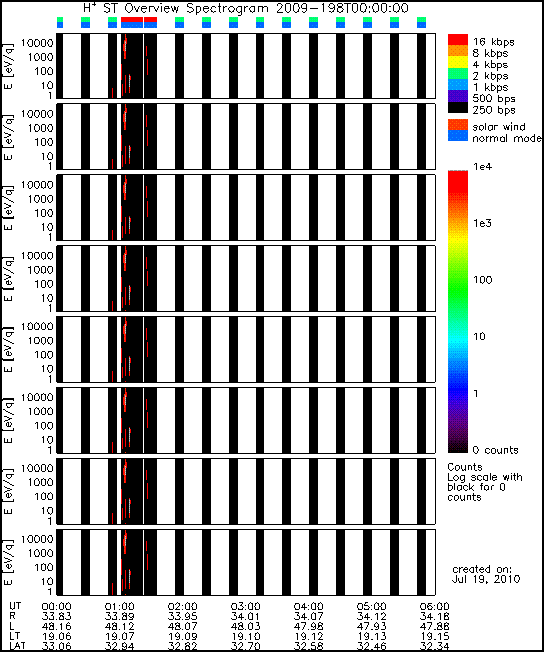This screenshot has height=652, width=544.
Task: Click the rainbow counts color bar
Action: point(457,311)
